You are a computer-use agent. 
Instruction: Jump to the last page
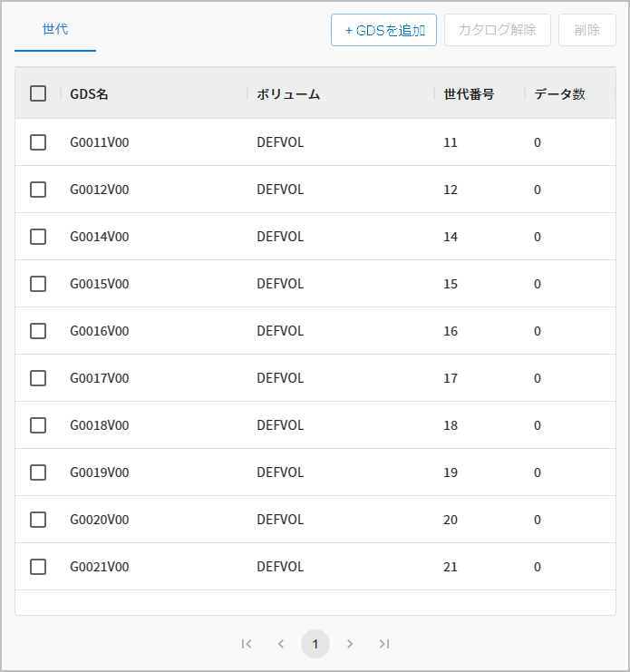[384, 644]
